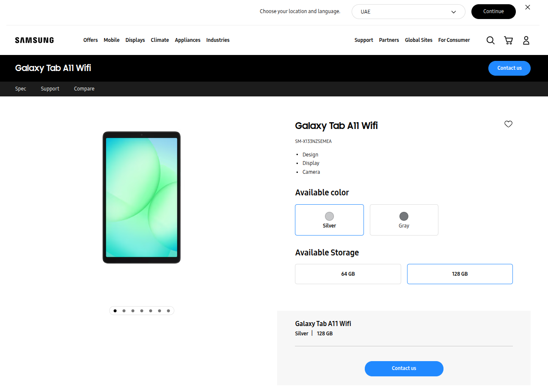Expand the UAE location dropdown
Screen dimensions: 548x392
coord(408,12)
